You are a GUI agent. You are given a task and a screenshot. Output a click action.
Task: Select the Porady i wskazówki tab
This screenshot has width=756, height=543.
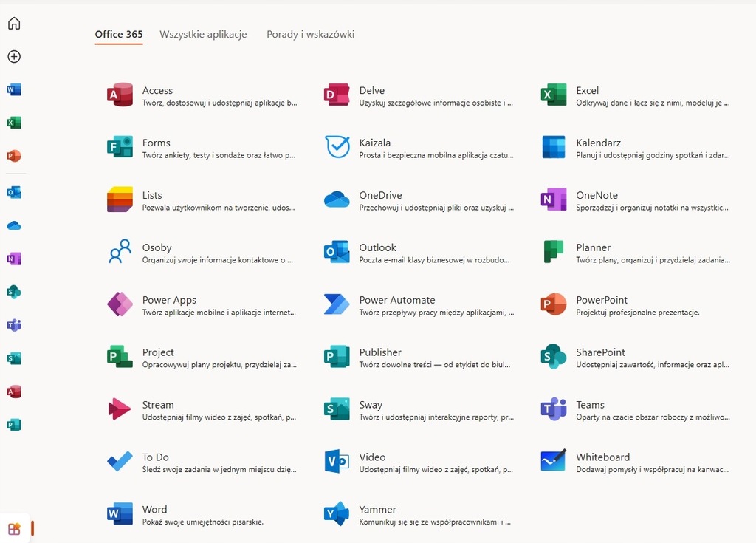311,34
